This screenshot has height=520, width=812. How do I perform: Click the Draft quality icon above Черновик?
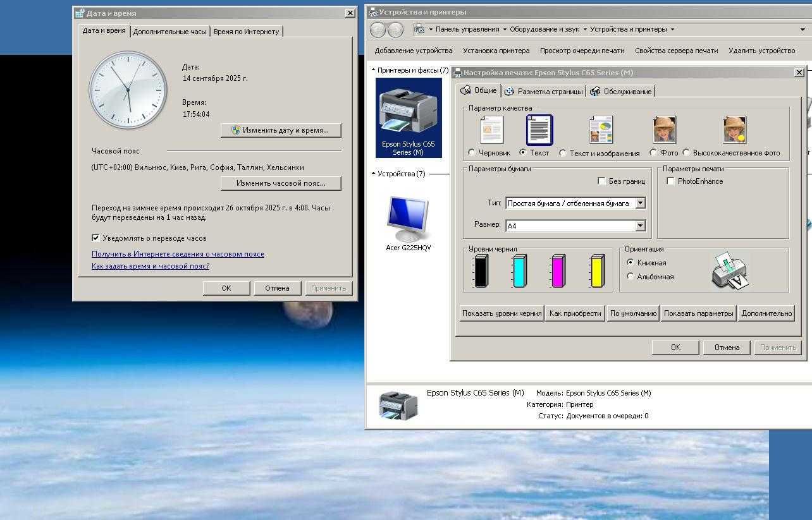click(x=491, y=130)
